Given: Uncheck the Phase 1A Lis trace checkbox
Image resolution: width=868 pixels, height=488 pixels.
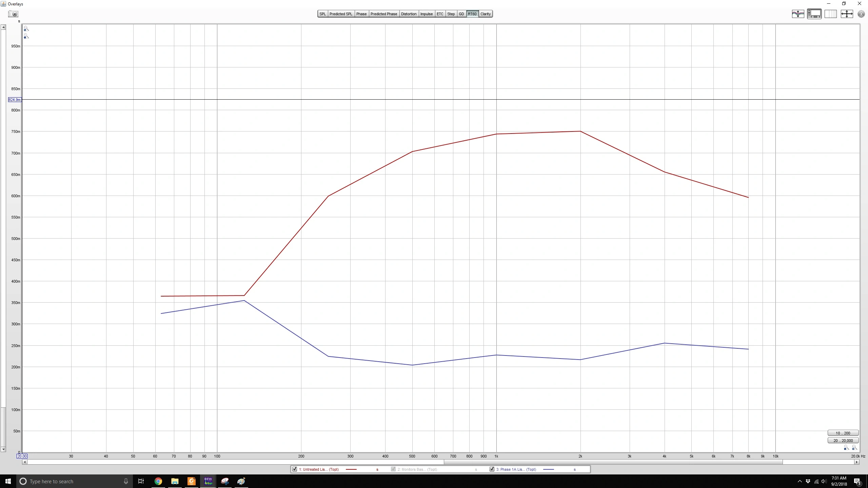Looking at the screenshot, I should [x=492, y=469].
